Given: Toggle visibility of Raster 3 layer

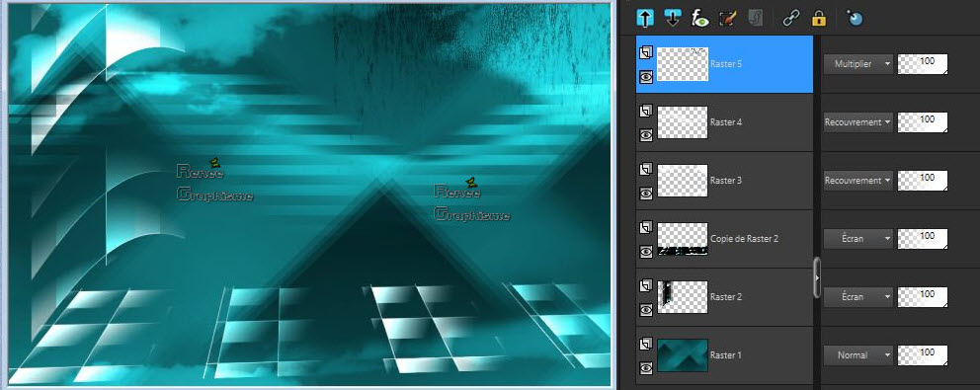Looking at the screenshot, I should (646, 194).
